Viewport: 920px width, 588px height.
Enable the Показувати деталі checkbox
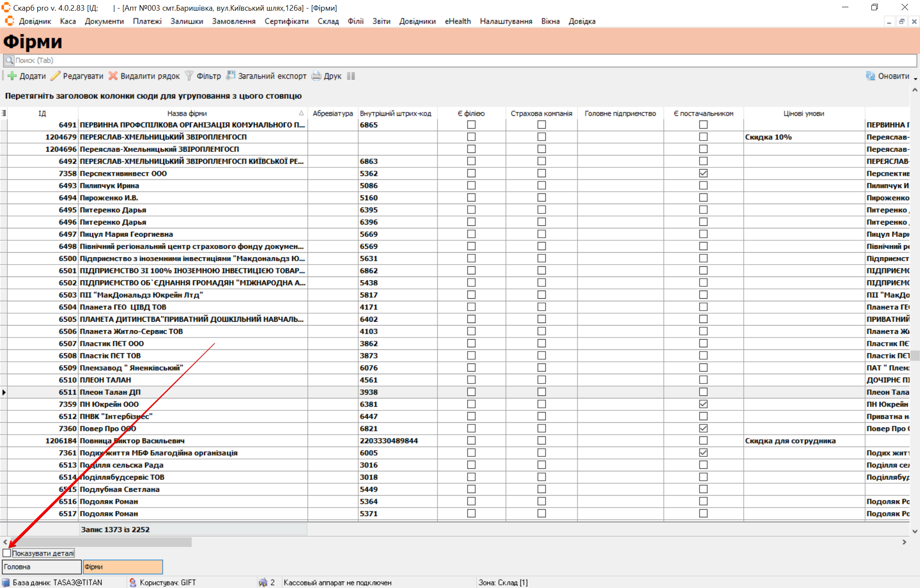point(7,553)
